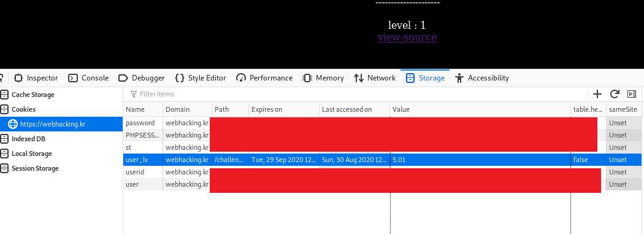The width and height of the screenshot is (644, 234).
Task: Open the Memory tool
Action: coord(323,78)
